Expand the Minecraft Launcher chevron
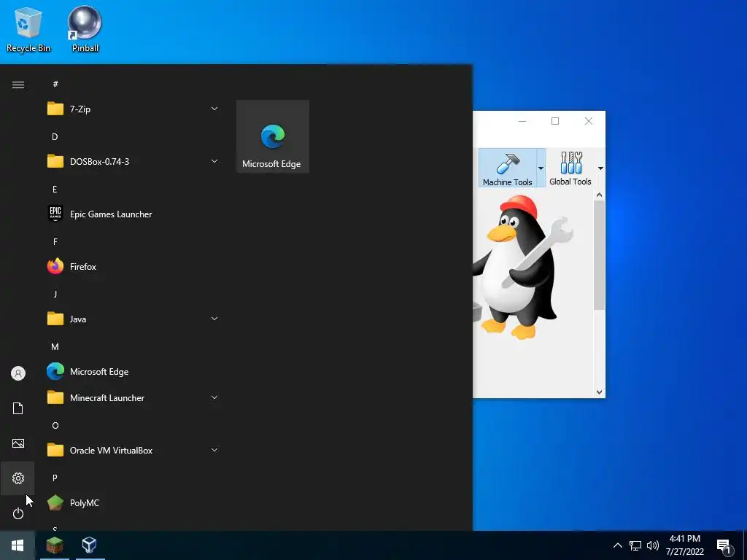The height and width of the screenshot is (560, 747). coord(214,397)
